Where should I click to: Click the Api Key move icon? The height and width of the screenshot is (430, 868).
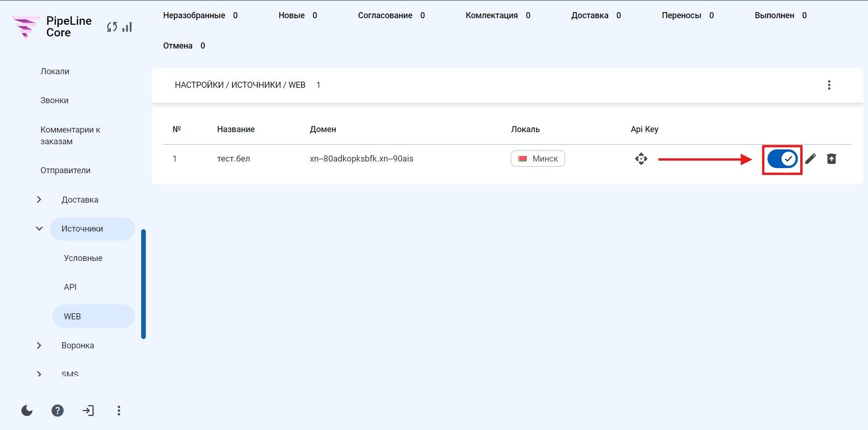pos(641,159)
